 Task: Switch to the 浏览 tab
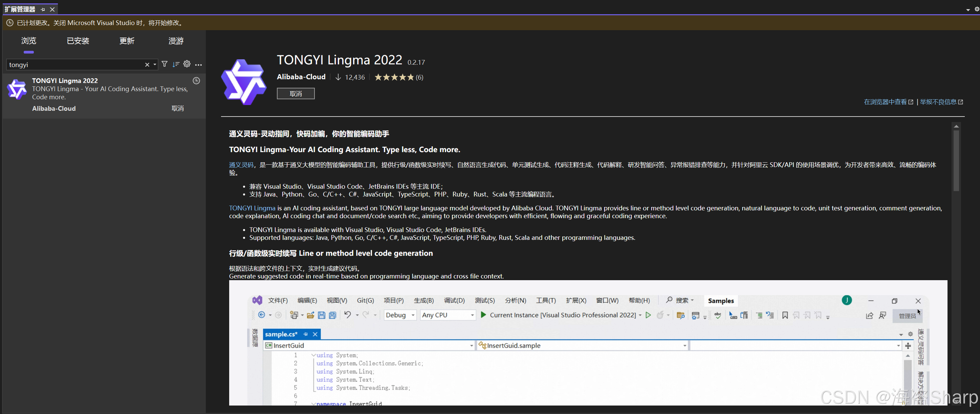point(28,41)
